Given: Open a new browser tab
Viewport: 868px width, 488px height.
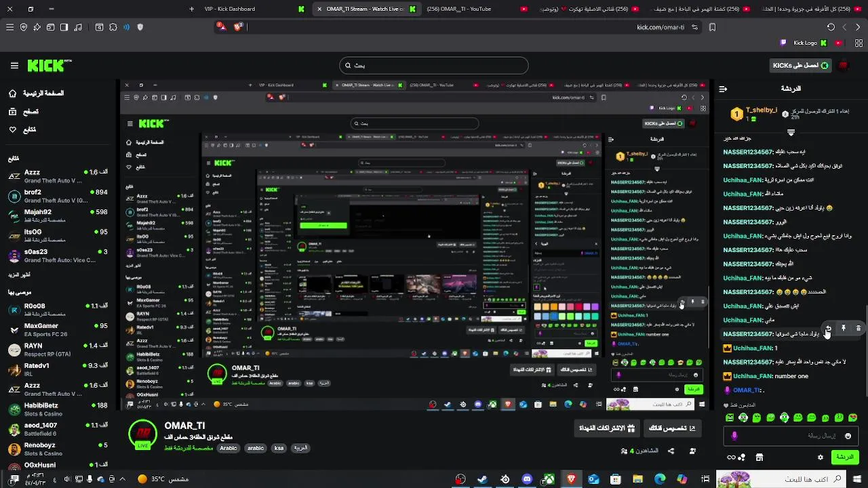Looking at the screenshot, I should tap(191, 9).
